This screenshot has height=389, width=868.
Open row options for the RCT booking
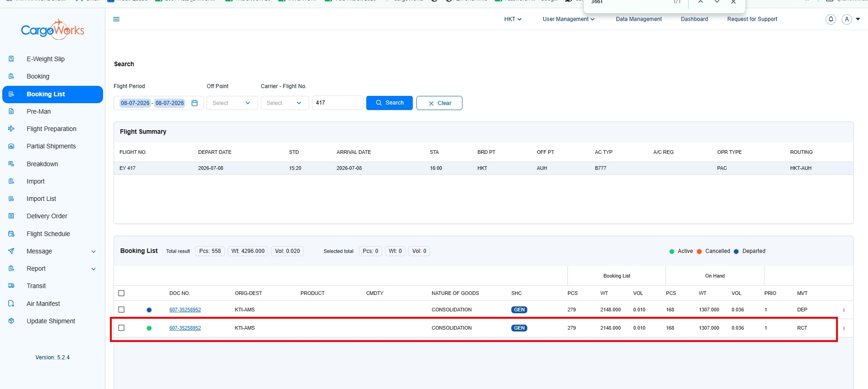(844, 328)
